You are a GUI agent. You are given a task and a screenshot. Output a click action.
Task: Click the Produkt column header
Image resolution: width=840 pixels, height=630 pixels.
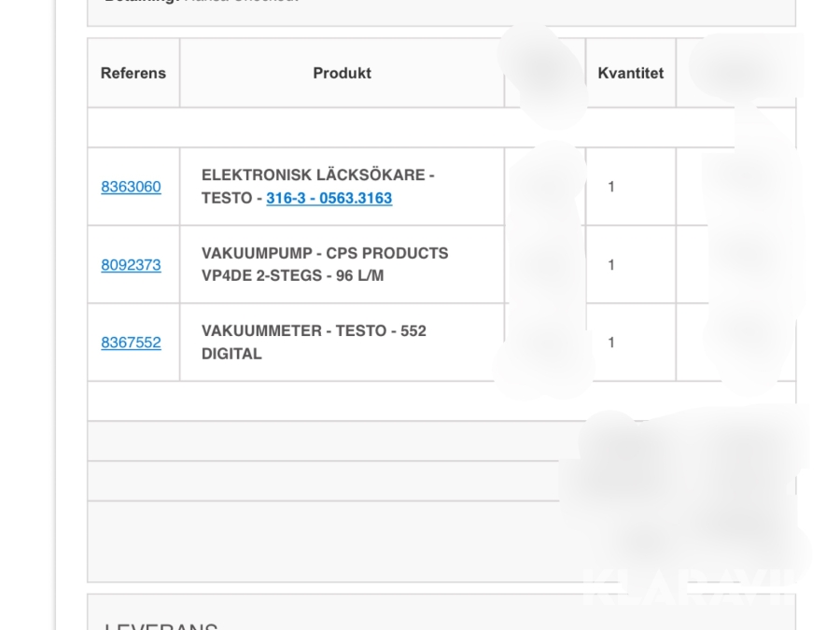[342, 73]
